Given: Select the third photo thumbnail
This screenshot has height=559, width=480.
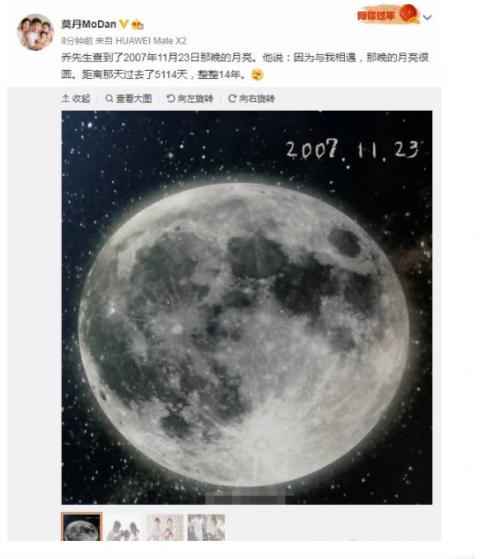Looking at the screenshot, I should (x=164, y=527).
